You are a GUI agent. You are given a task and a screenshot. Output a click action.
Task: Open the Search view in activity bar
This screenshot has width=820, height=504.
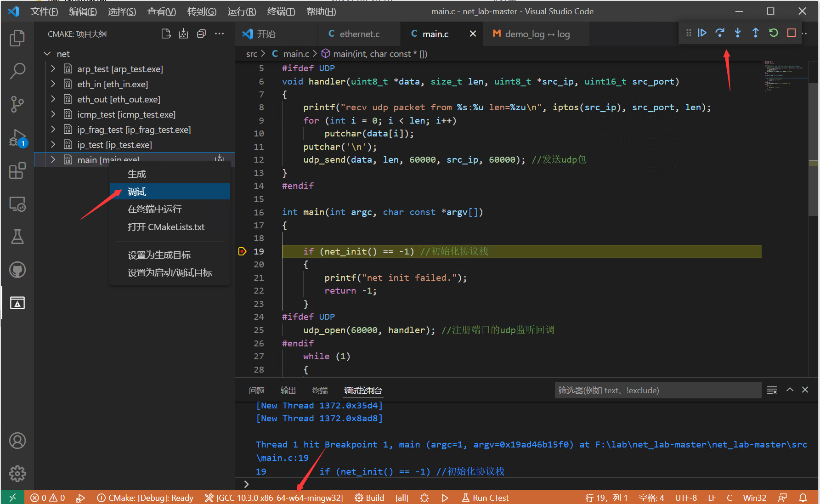(x=17, y=71)
